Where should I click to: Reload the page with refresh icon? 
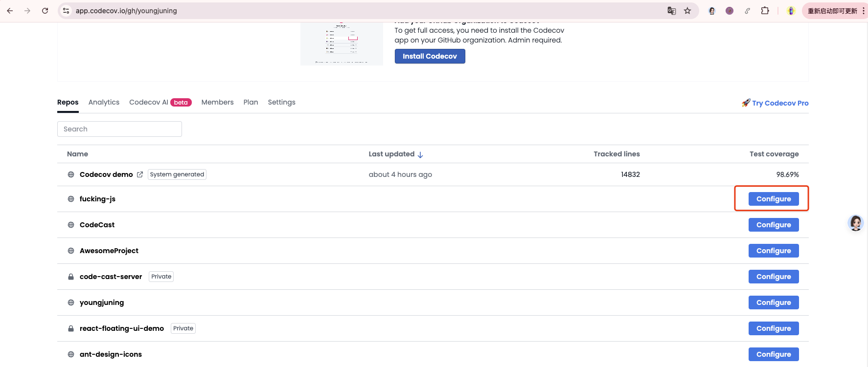(45, 11)
